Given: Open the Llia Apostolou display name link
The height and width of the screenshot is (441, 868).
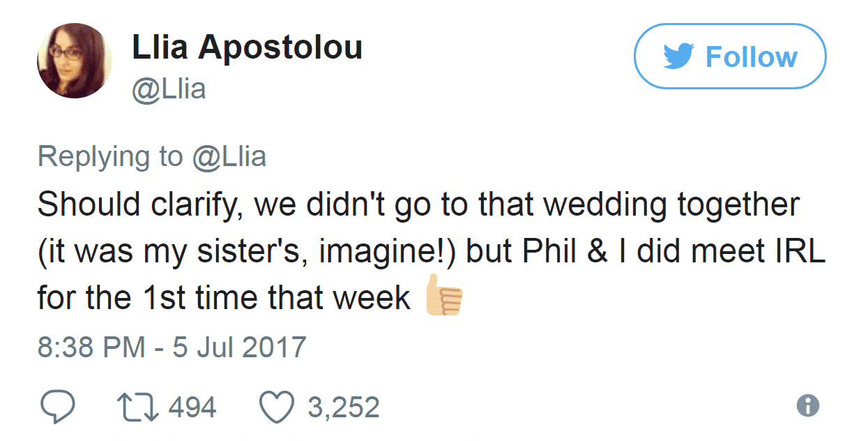Looking at the screenshot, I should click(247, 48).
